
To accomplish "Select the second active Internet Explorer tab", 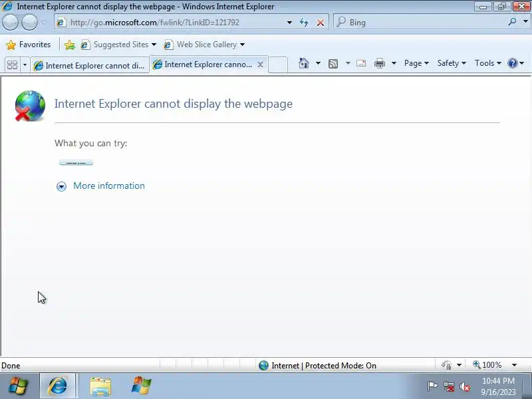I will [203, 64].
